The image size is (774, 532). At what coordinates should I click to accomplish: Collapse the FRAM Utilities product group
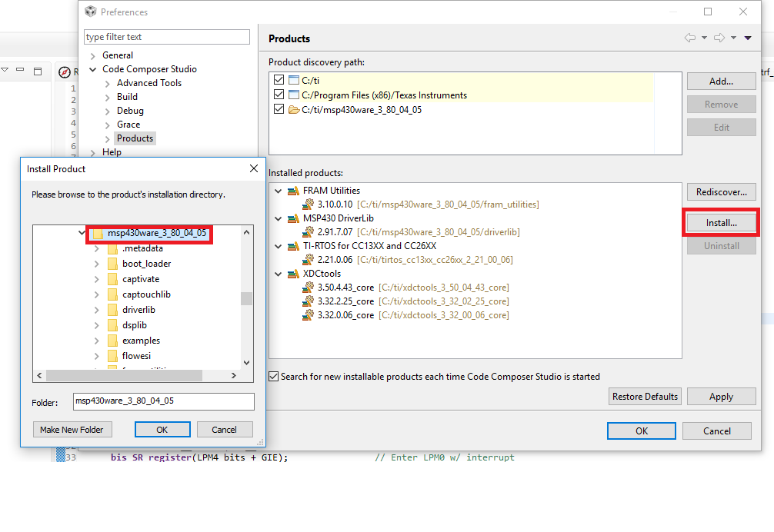click(x=279, y=191)
